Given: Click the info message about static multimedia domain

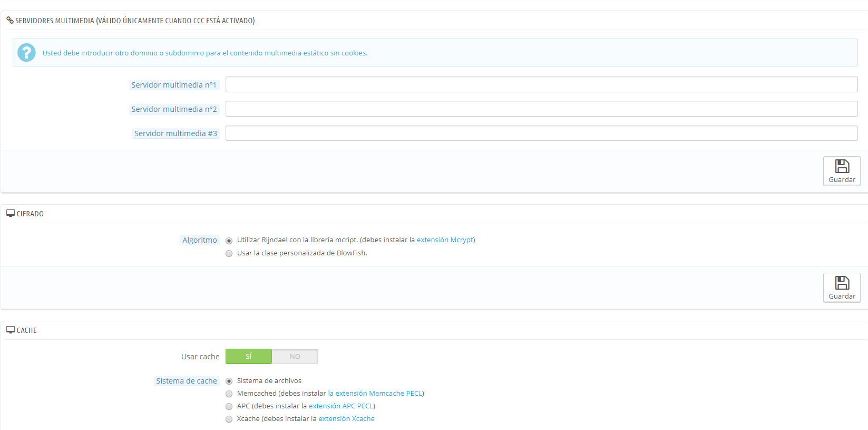Looking at the screenshot, I should click(205, 53).
